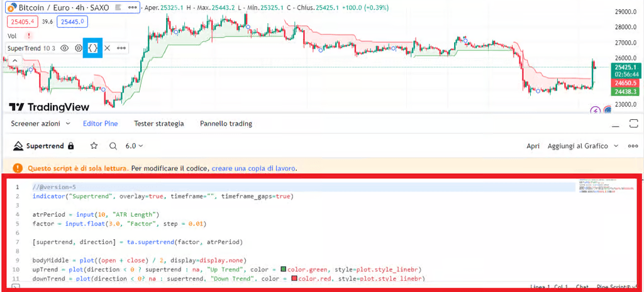Screen dimensions: 644x292
Task: Open the 6.0 version dropdown
Action: [x=135, y=146]
